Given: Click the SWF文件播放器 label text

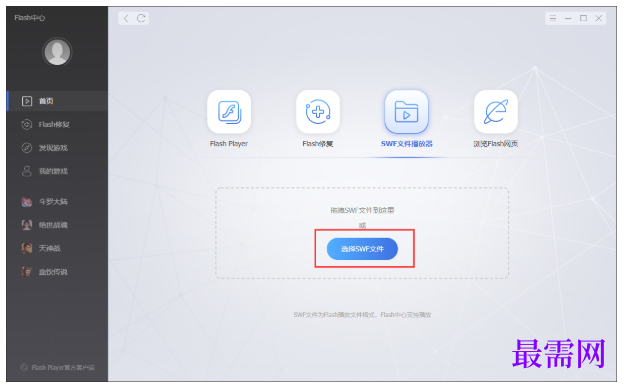Looking at the screenshot, I should coord(406,144).
